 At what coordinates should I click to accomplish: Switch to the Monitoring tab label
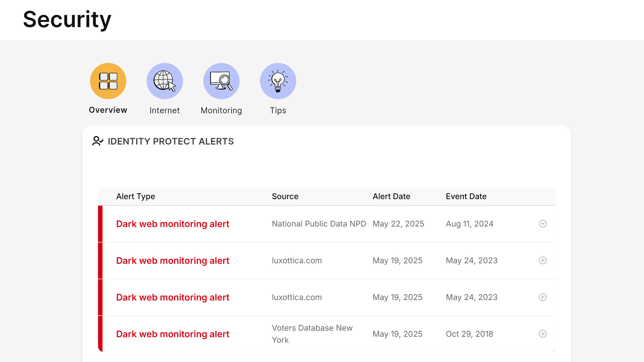tap(221, 110)
